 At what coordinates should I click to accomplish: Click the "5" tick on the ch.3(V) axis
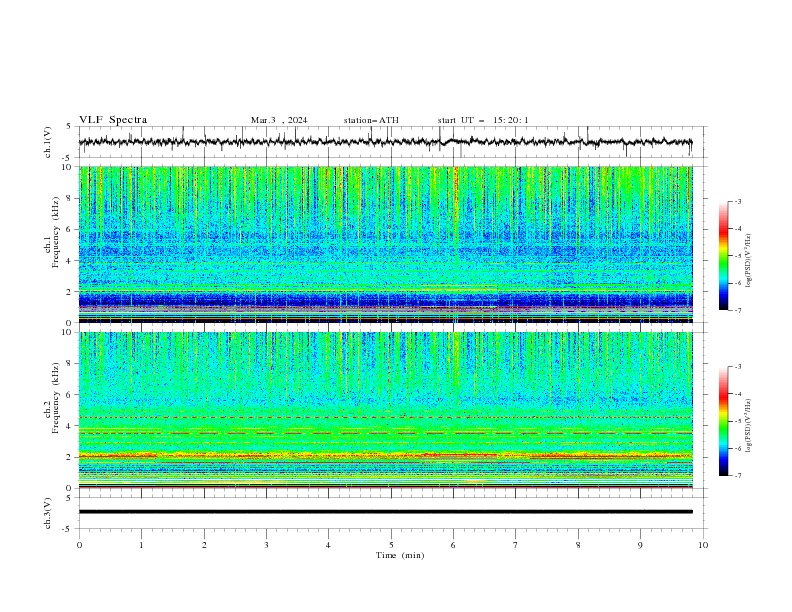point(69,498)
